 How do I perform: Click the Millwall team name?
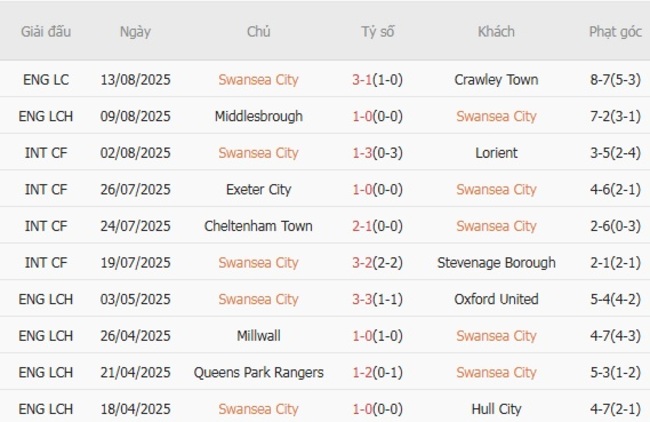pos(258,336)
